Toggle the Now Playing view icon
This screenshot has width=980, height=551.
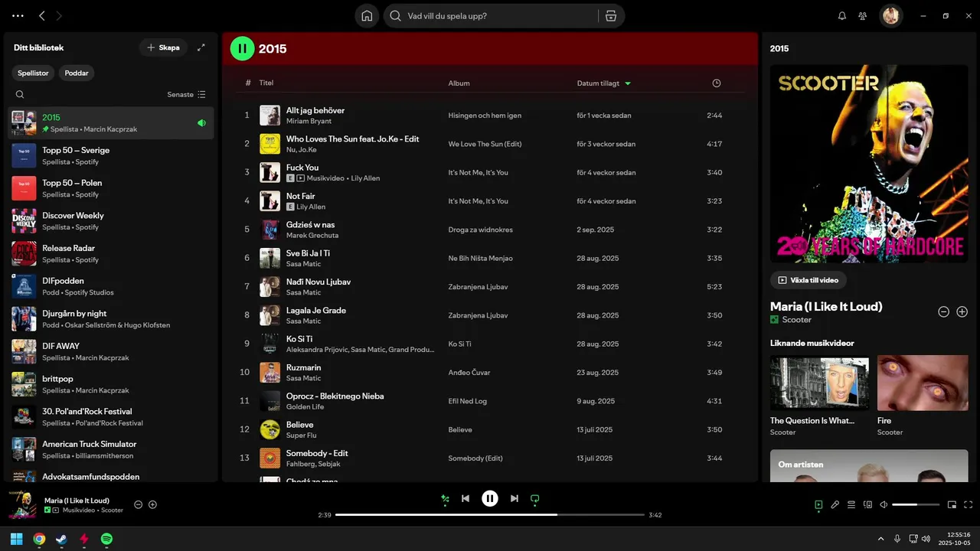(818, 505)
